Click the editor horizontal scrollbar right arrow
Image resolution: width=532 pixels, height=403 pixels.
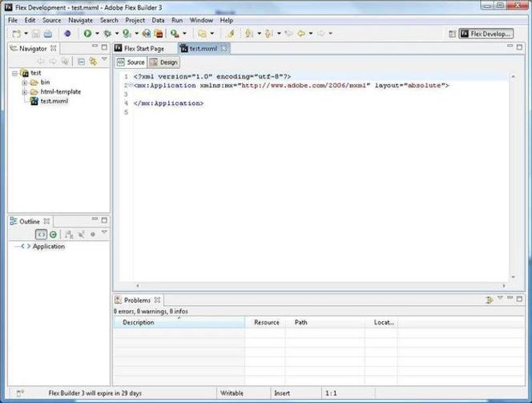click(504, 286)
